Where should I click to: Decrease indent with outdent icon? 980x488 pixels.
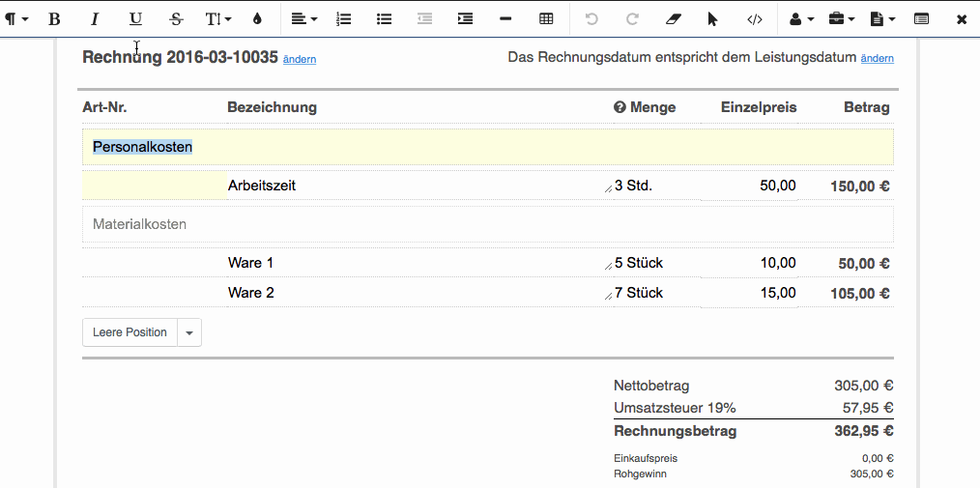tap(425, 19)
